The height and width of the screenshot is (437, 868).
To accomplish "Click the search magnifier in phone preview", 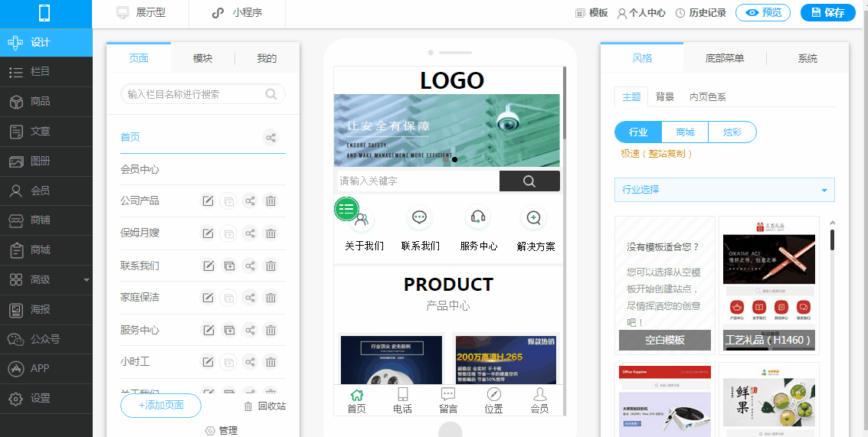I will click(x=529, y=181).
